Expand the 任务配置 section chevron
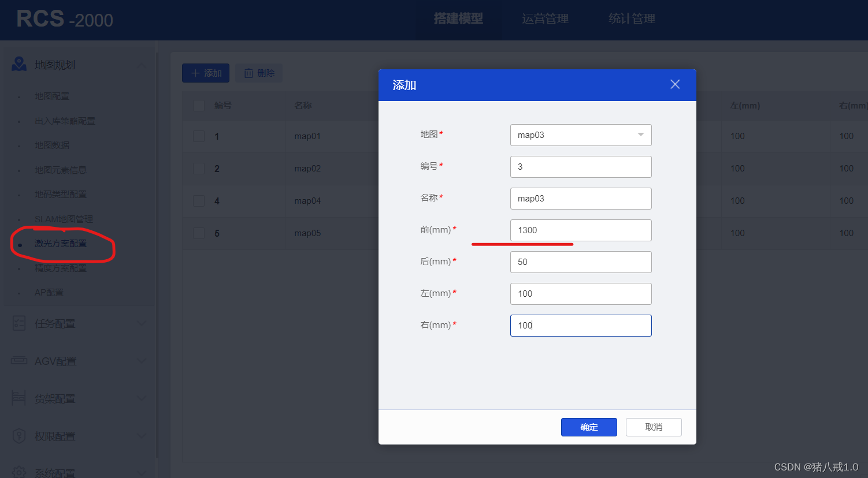The image size is (868, 478). point(141,323)
